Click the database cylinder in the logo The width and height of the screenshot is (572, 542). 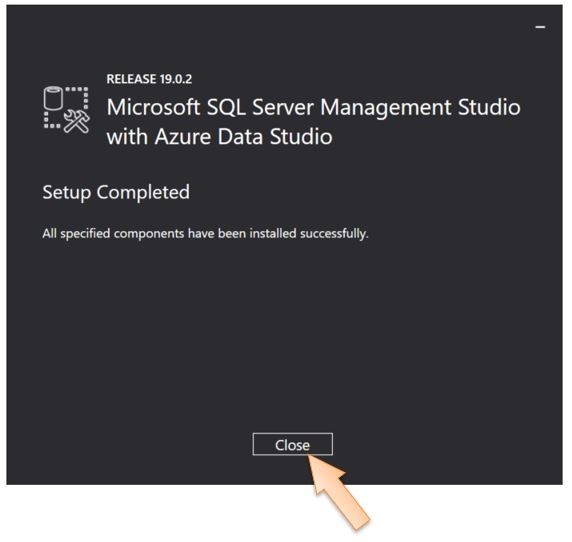pos(54,98)
